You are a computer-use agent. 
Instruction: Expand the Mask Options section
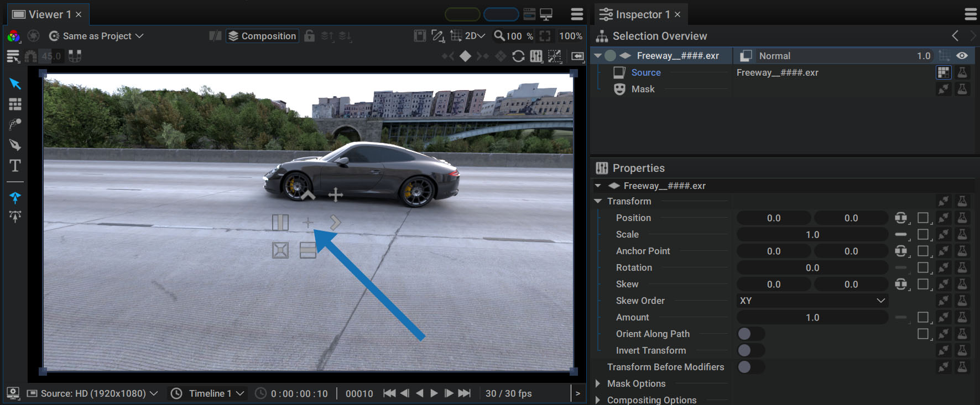pyautogui.click(x=598, y=383)
